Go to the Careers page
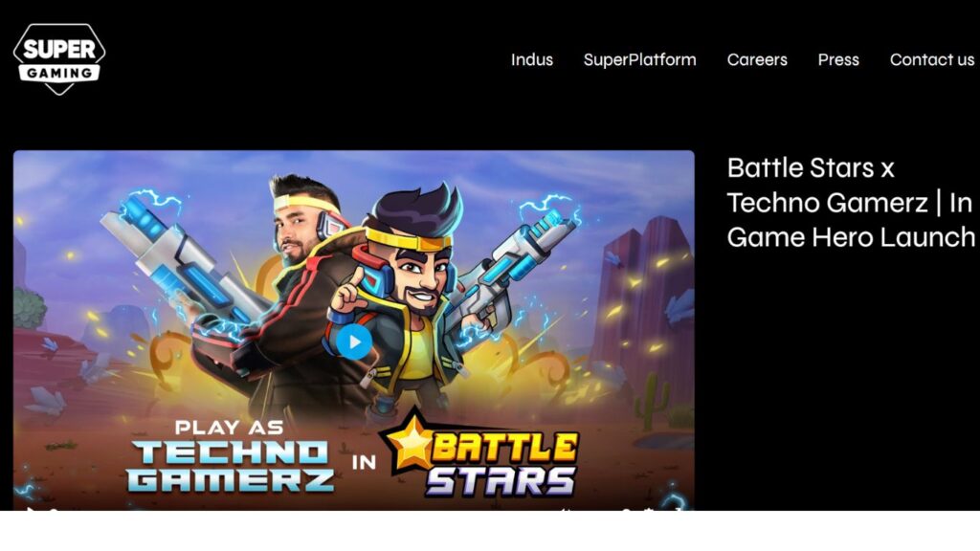The height and width of the screenshot is (551, 980). tap(757, 59)
